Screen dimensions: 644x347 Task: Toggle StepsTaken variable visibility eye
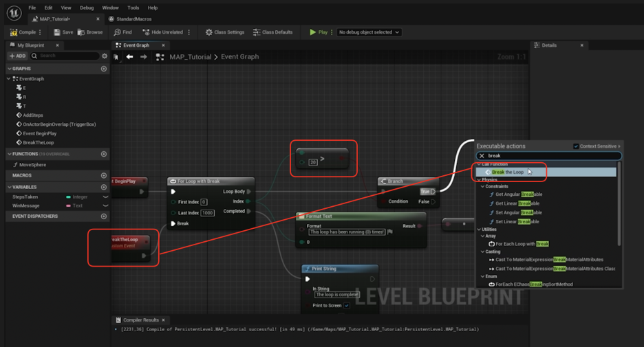coord(105,197)
